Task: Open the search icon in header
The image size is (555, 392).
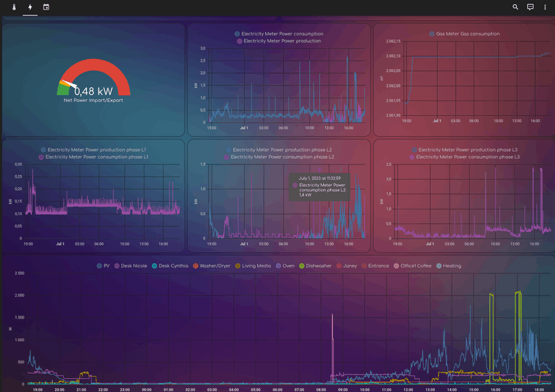Action: tap(515, 7)
